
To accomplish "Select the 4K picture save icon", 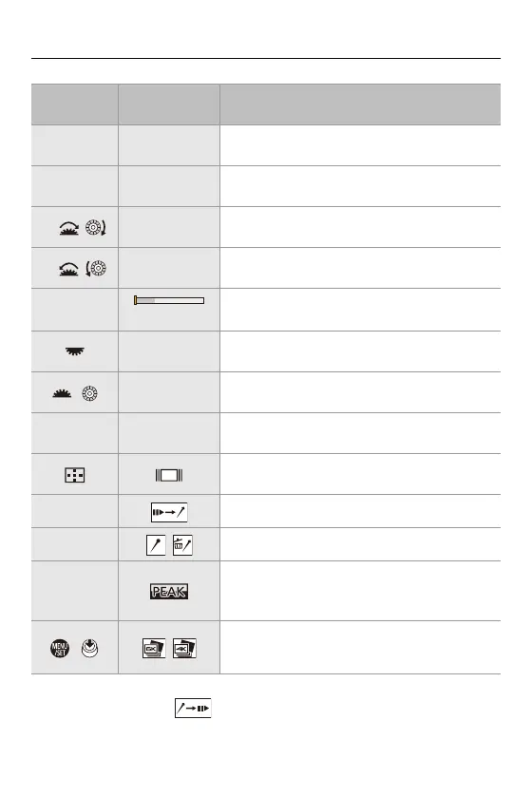I will (184, 648).
